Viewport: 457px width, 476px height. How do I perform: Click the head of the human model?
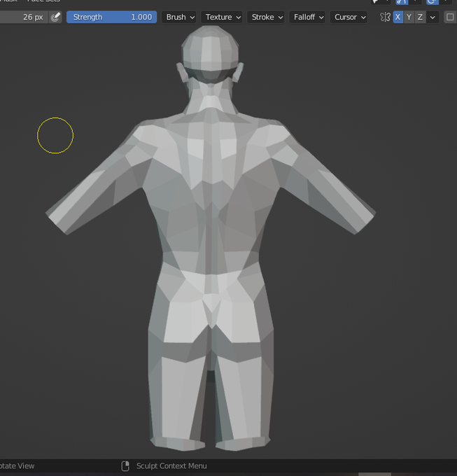[210, 53]
